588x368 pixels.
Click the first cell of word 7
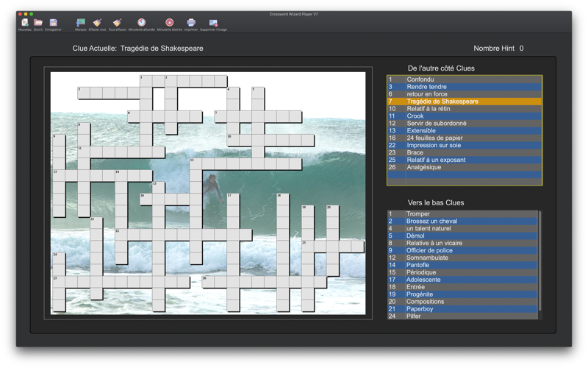(220, 117)
